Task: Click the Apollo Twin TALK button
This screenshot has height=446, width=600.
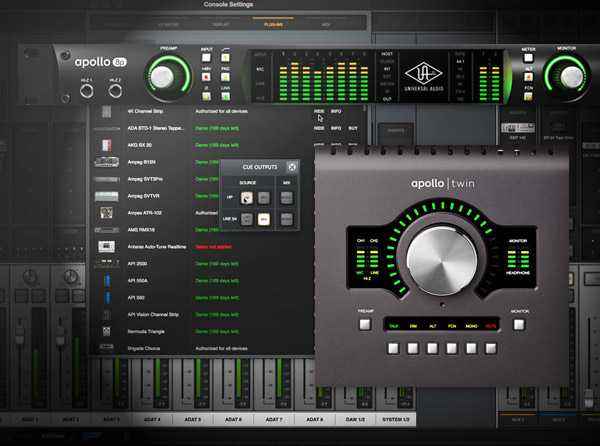Action: tap(393, 348)
